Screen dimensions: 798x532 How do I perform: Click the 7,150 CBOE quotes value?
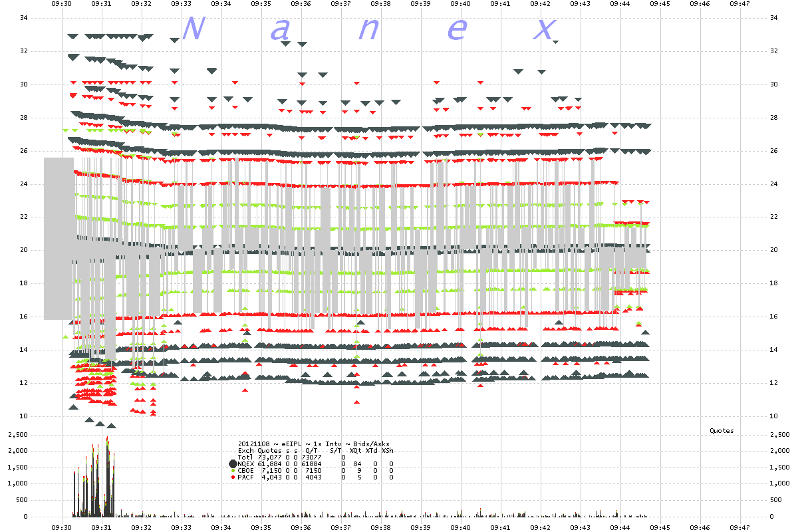[271, 470]
